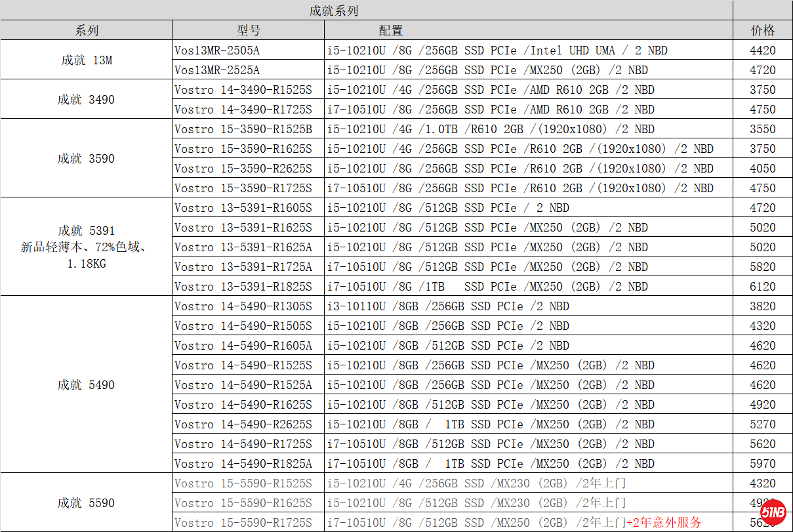Image resolution: width=793 pixels, height=532 pixels.
Task: Select the Vostro 14-5490-R1305S model cell
Action: (243, 306)
